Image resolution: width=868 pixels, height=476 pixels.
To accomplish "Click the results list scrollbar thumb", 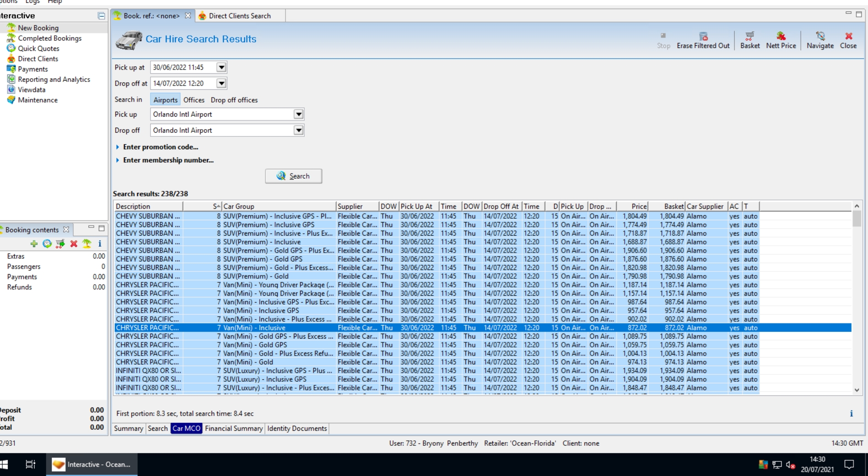I will point(857,219).
